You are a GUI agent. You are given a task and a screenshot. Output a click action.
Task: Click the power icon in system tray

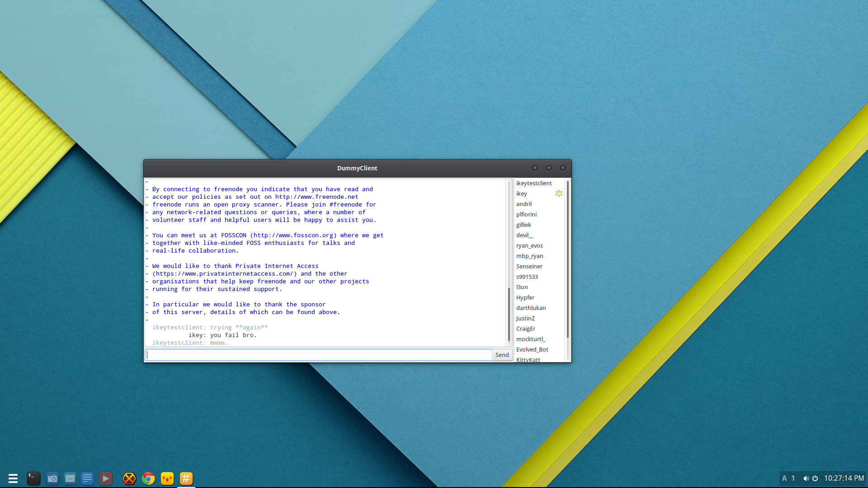coord(815,478)
